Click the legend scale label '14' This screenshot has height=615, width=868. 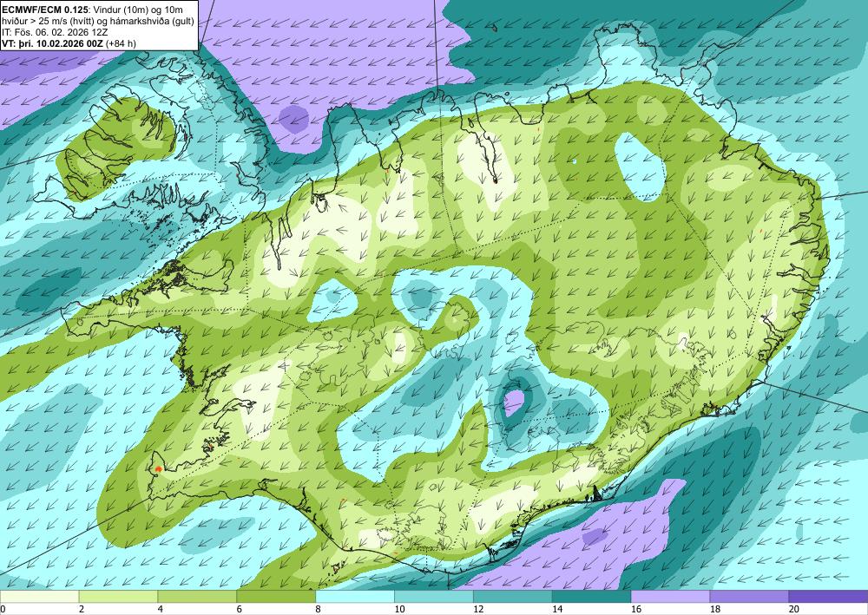(557, 610)
